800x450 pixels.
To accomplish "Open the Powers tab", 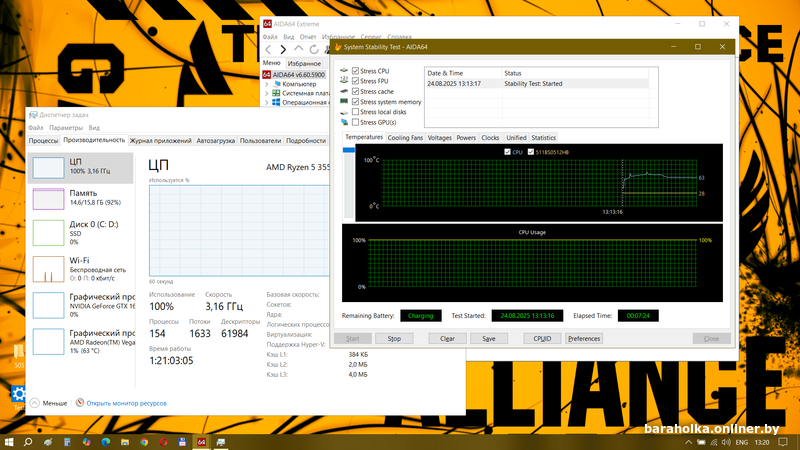I will [x=466, y=138].
